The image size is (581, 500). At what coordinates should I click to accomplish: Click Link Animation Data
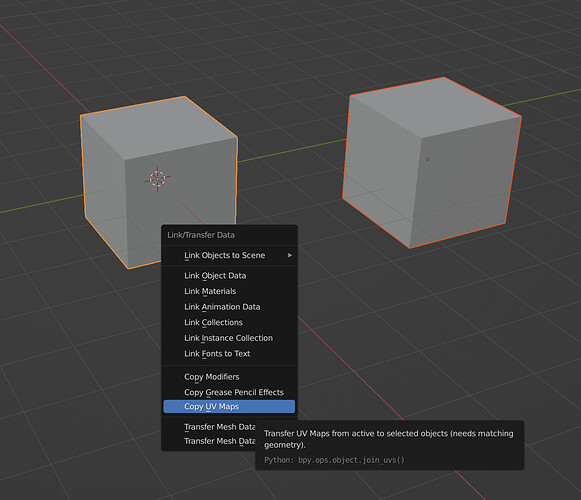229,307
